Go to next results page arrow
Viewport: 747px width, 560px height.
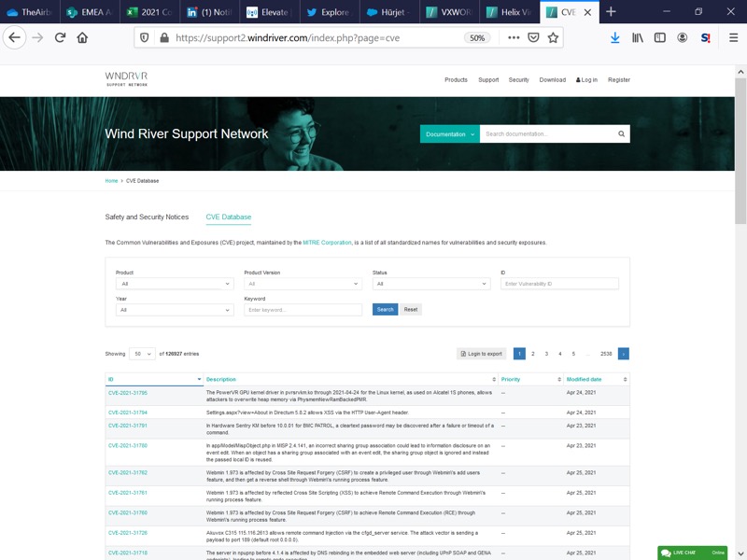coord(623,354)
